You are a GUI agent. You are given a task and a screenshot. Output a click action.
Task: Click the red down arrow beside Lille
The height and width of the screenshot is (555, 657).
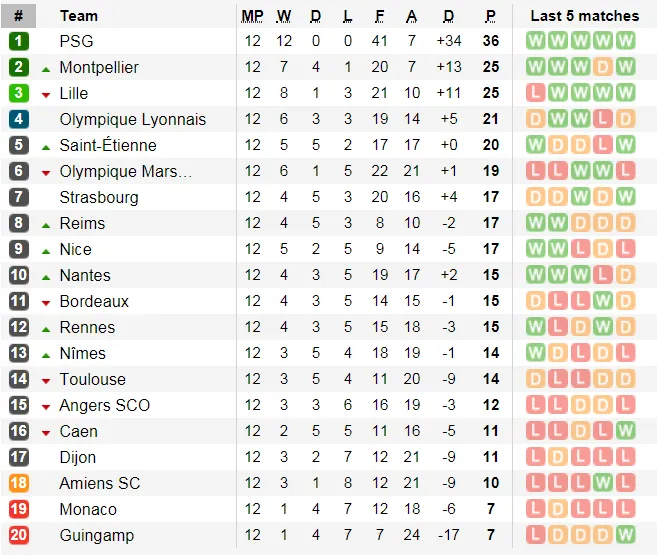point(46,94)
